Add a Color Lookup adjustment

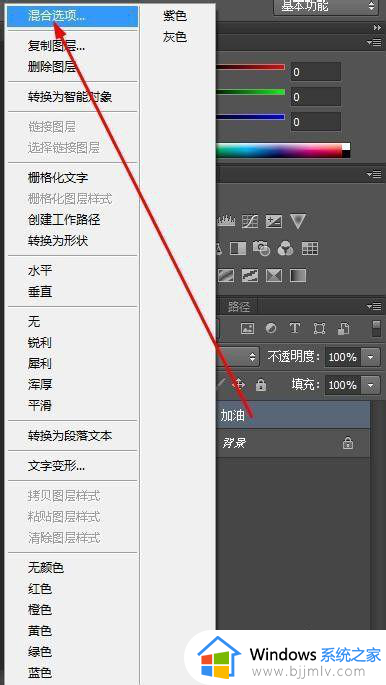click(x=310, y=249)
